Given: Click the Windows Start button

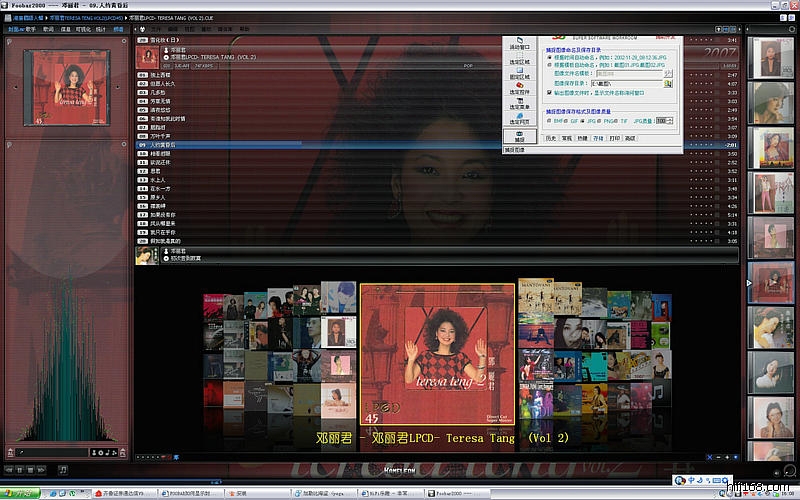Looking at the screenshot, I should [20, 493].
